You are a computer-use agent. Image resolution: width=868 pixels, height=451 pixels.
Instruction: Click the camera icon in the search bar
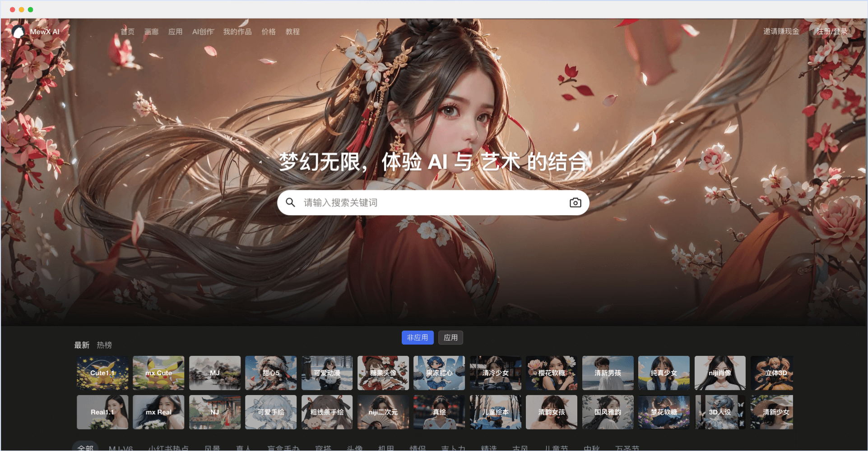click(575, 202)
